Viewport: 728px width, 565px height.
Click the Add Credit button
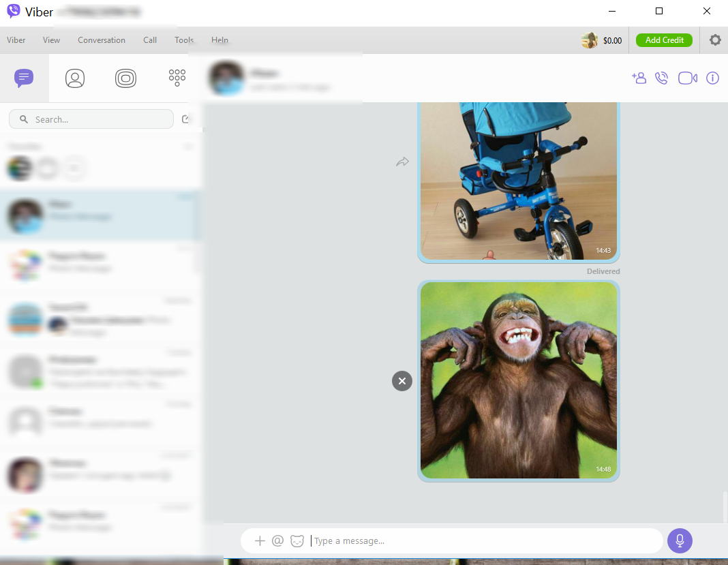664,40
